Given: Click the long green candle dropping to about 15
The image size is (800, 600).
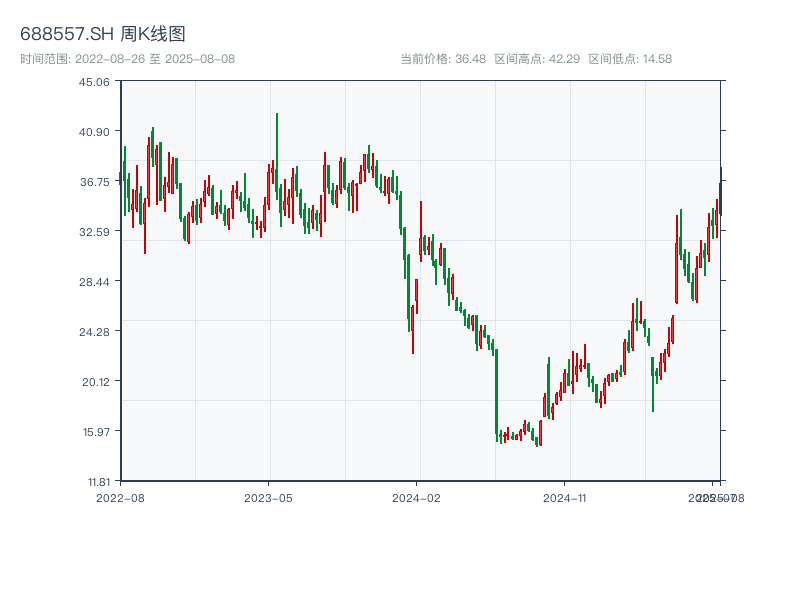Looking at the screenshot, I should pyautogui.click(x=496, y=395).
